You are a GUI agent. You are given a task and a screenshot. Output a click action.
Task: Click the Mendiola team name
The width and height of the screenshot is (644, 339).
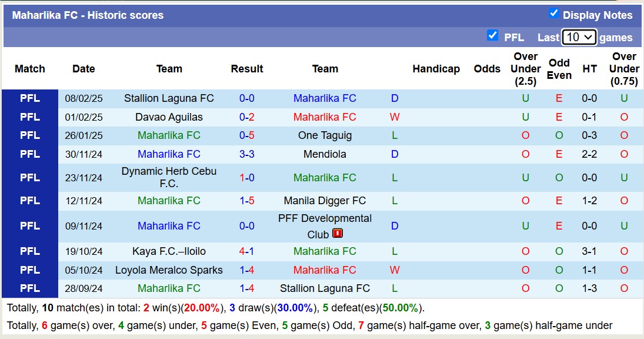(325, 154)
